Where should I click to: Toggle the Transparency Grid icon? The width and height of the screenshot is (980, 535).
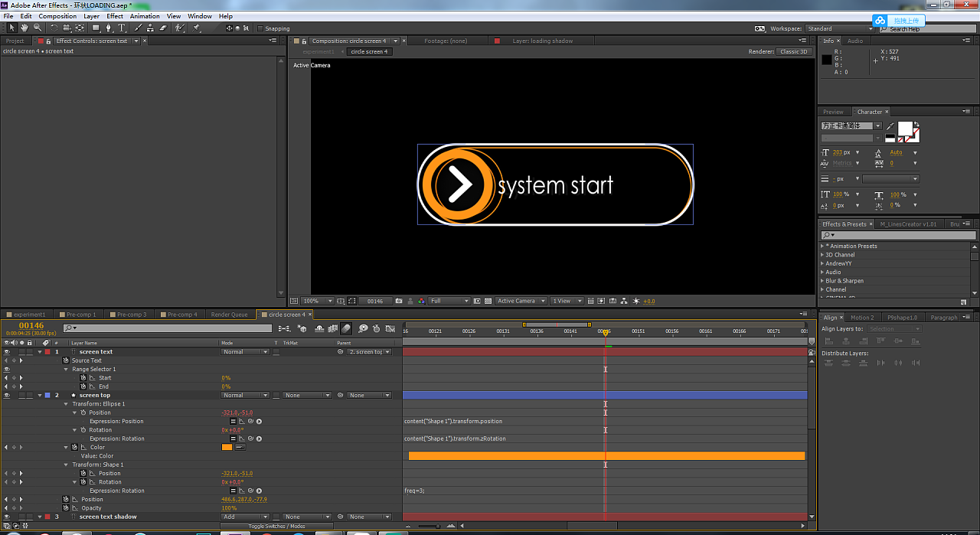(488, 301)
